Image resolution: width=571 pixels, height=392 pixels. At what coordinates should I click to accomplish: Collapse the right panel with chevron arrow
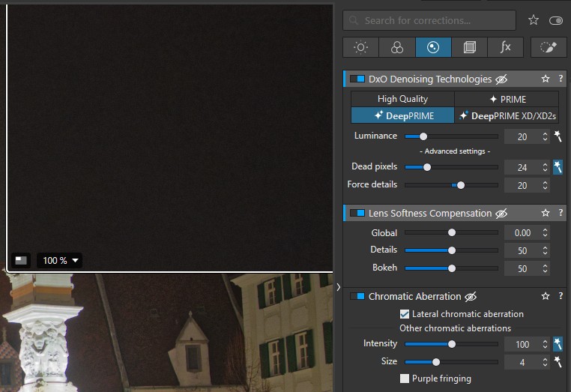[339, 287]
